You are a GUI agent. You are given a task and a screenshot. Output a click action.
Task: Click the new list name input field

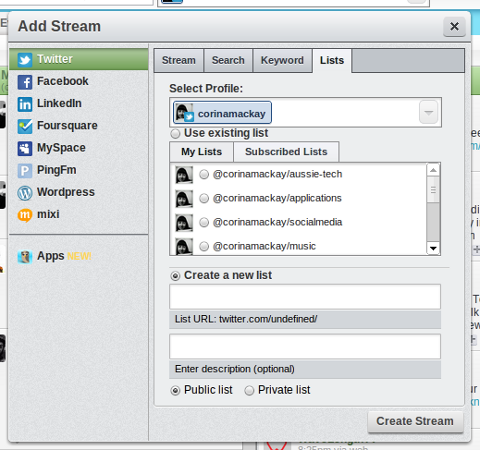(x=305, y=297)
